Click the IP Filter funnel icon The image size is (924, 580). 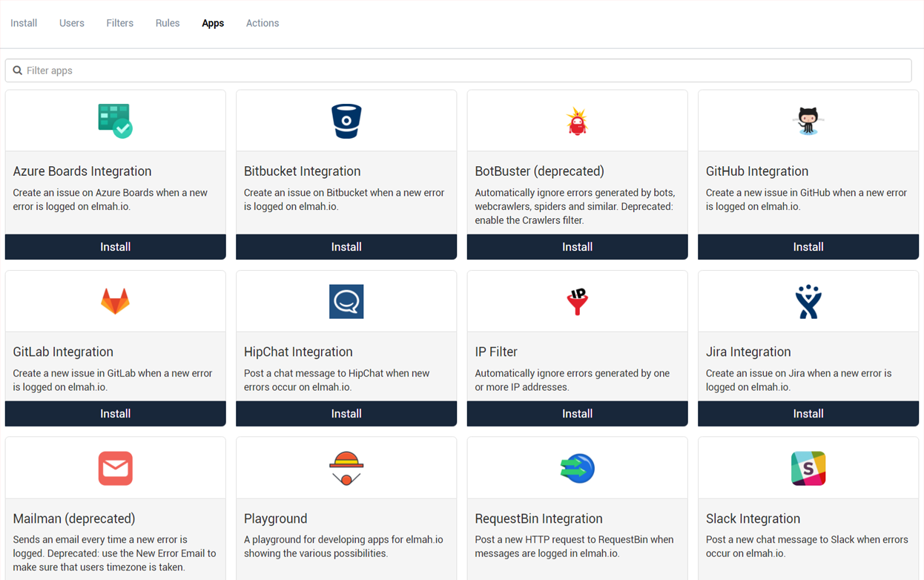click(577, 301)
